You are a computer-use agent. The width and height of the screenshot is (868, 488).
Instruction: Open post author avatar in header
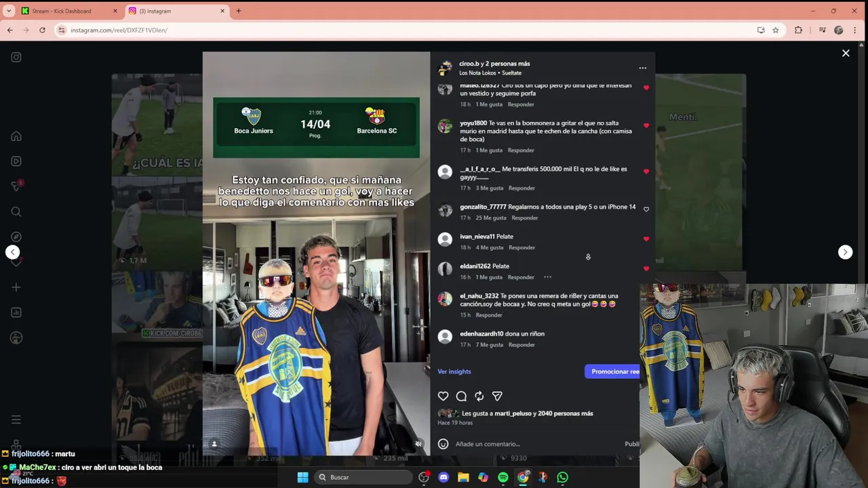445,68
